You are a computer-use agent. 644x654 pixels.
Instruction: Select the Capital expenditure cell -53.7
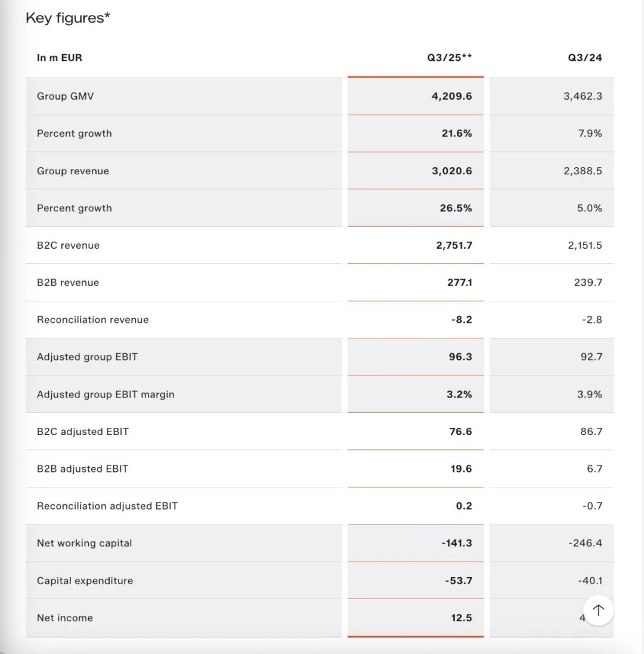point(459,581)
